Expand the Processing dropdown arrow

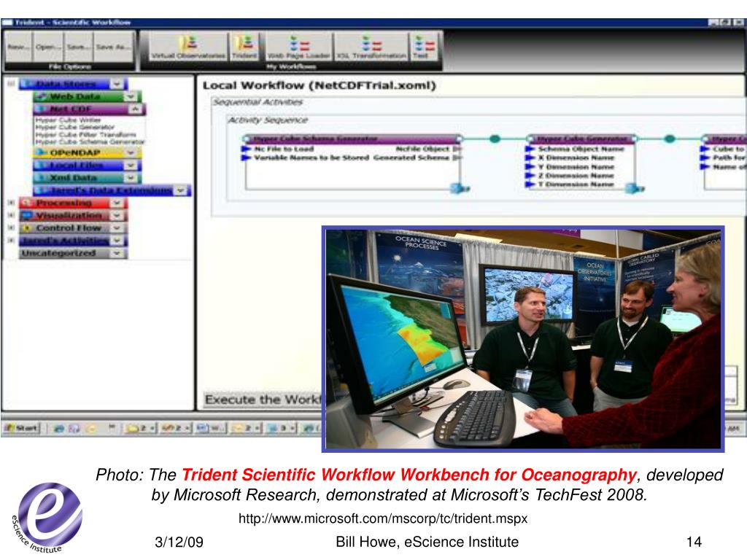pos(117,203)
